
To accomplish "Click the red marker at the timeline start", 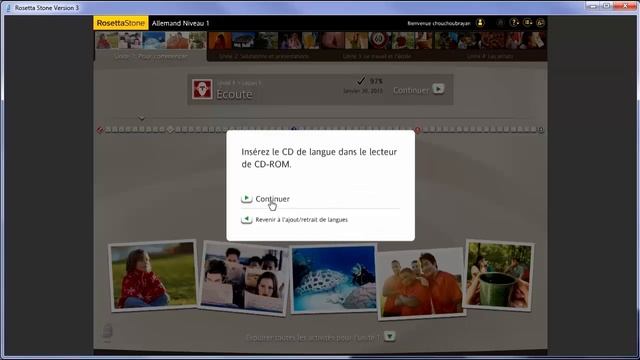I will (100, 130).
